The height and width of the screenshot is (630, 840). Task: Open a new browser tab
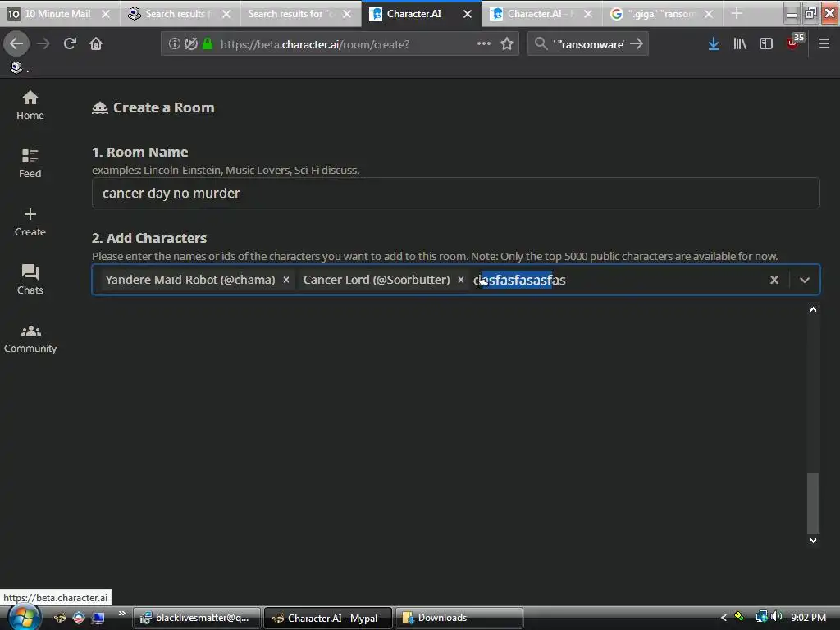737,14
